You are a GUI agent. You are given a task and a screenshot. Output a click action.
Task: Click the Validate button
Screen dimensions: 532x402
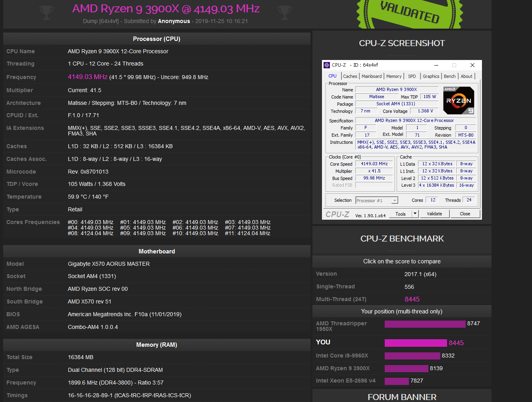(434, 214)
